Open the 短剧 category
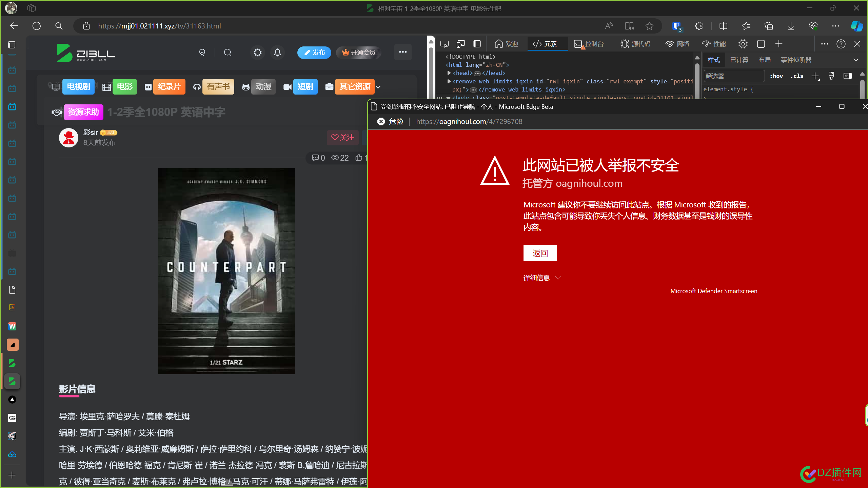This screenshot has width=868, height=488. pyautogui.click(x=305, y=87)
